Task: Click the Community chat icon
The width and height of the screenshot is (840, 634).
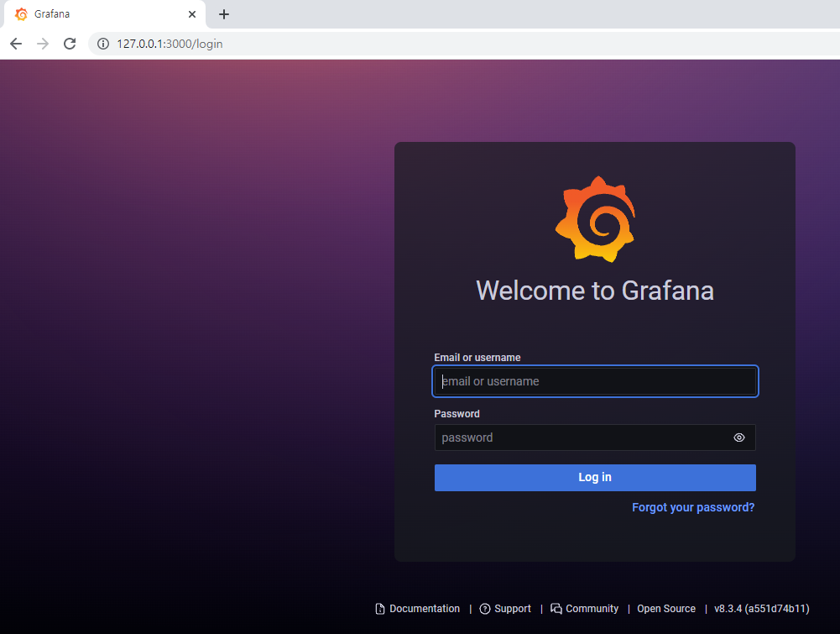Action: coord(556,609)
